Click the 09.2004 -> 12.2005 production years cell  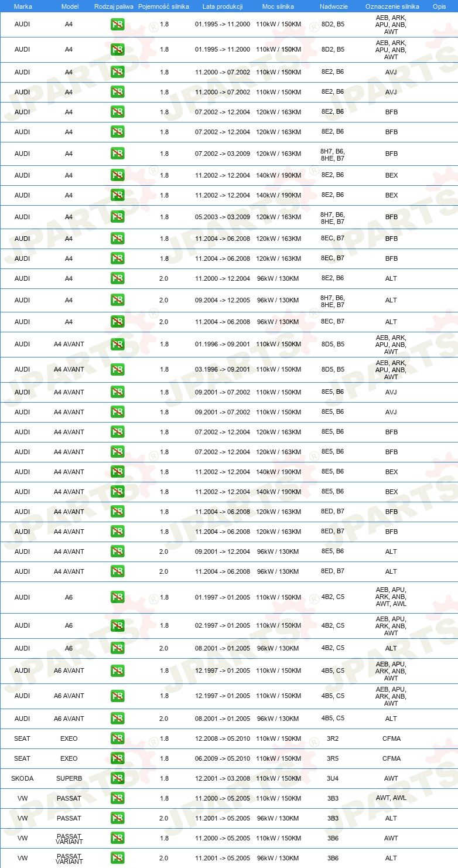coord(223,300)
